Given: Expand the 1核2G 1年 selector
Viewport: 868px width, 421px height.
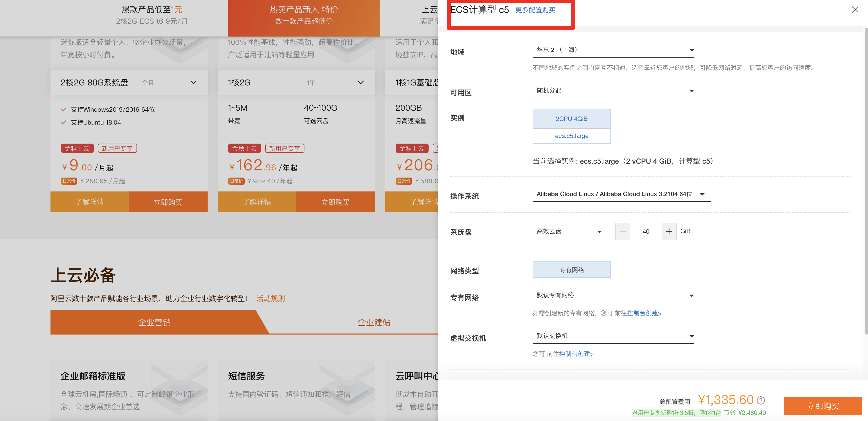Looking at the screenshot, I should 296,82.
